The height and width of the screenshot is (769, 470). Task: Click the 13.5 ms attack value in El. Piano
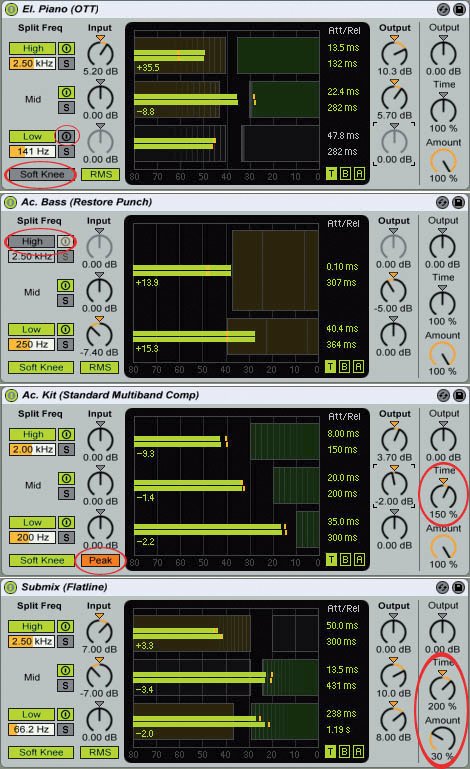click(x=343, y=48)
